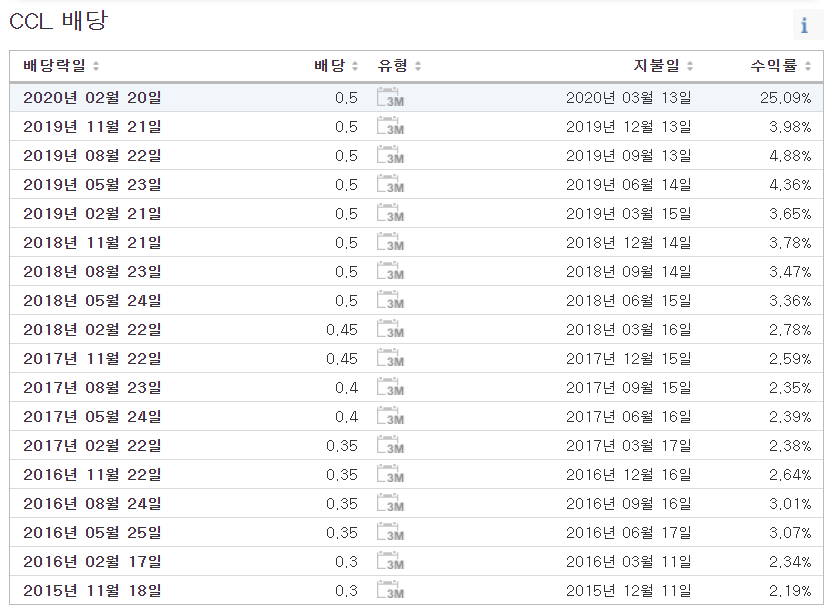Sort by 배당 column arrows

pos(355,66)
